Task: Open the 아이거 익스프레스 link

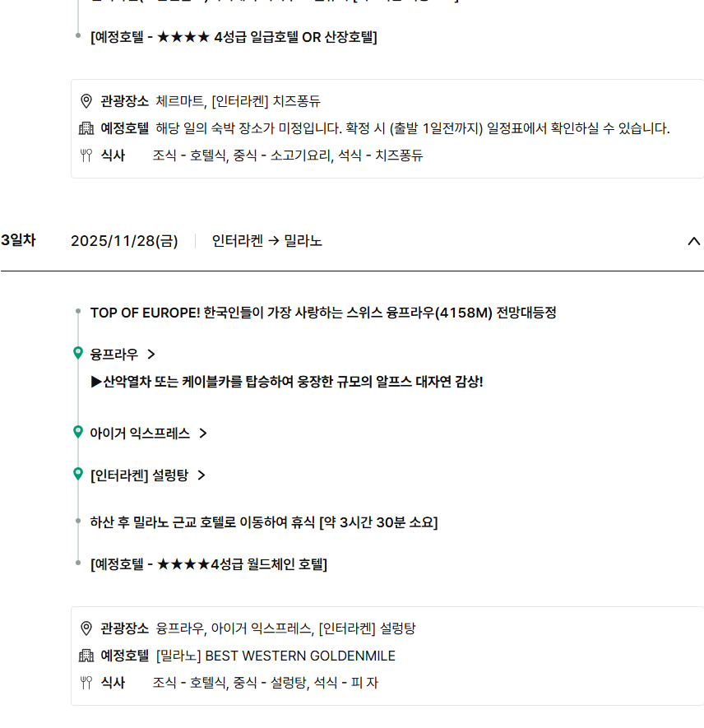Action: (140, 434)
